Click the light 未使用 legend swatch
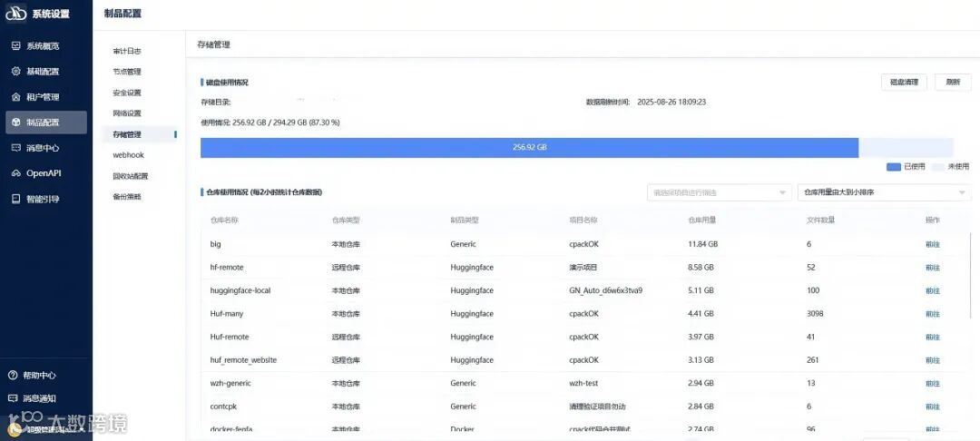 pyautogui.click(x=938, y=167)
